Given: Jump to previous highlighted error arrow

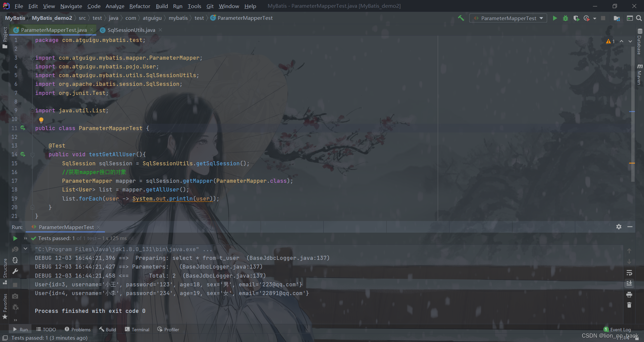Looking at the screenshot, I should (x=622, y=41).
